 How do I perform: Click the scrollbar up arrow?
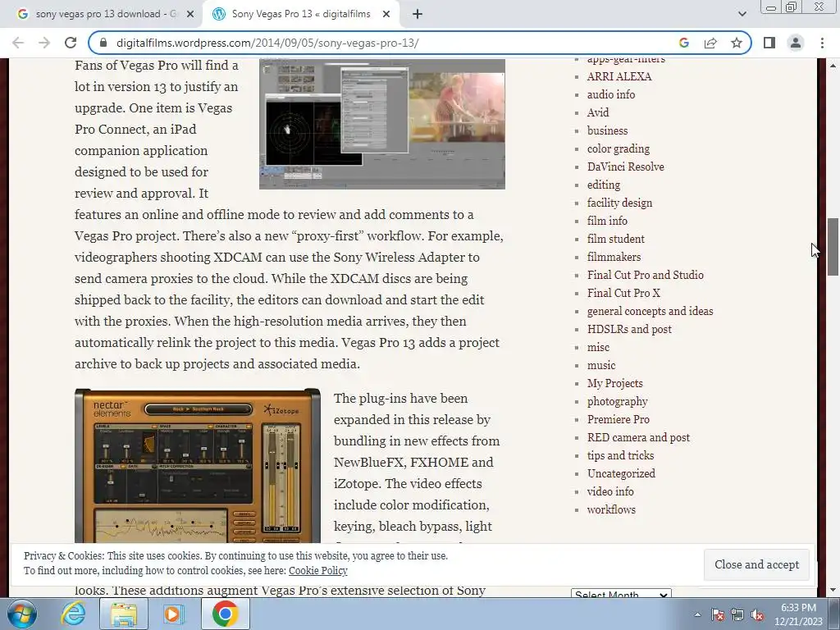833,66
